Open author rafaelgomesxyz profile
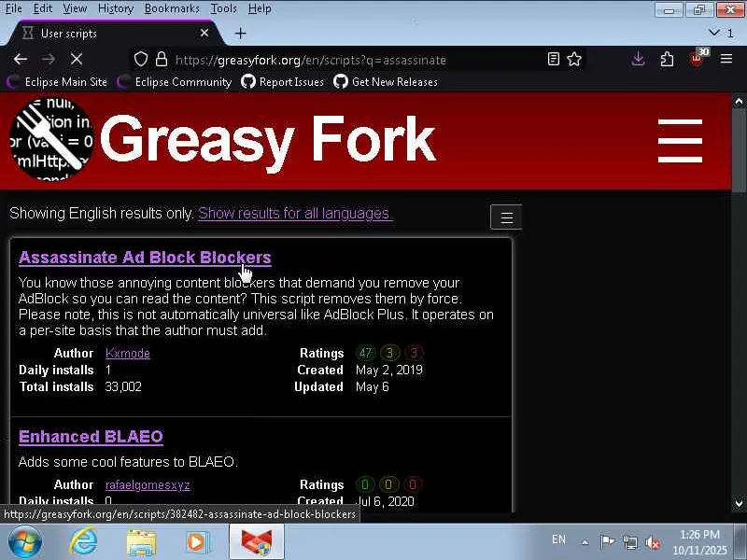747x560 pixels. click(148, 484)
